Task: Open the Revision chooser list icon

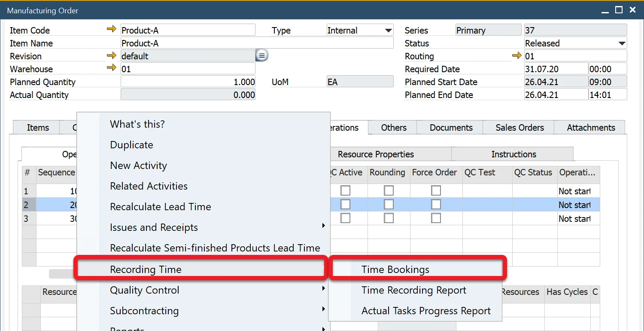Action: (261, 56)
